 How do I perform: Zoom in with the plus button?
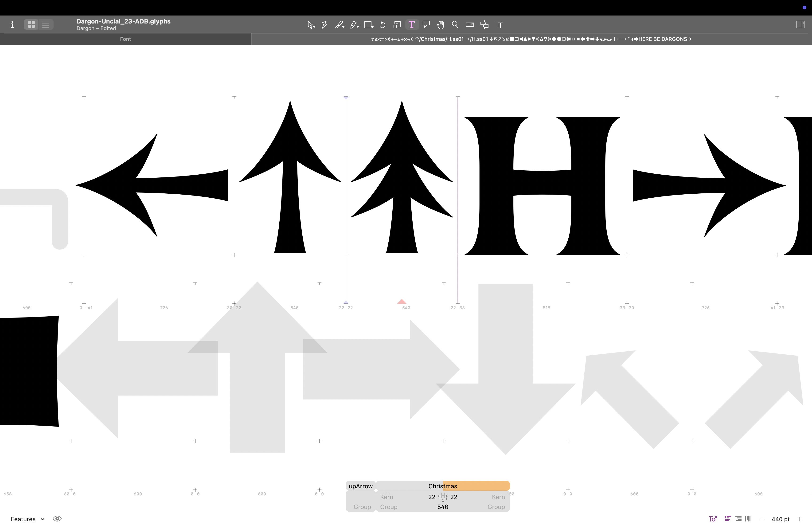(799, 519)
